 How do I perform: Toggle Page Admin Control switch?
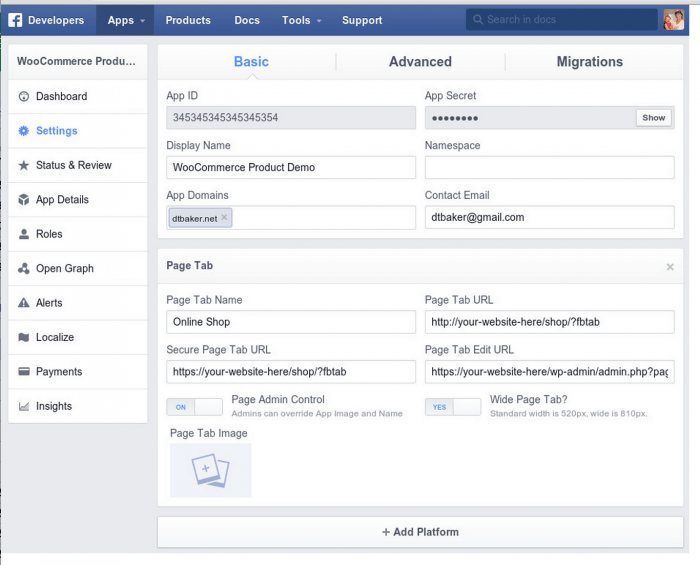[194, 407]
